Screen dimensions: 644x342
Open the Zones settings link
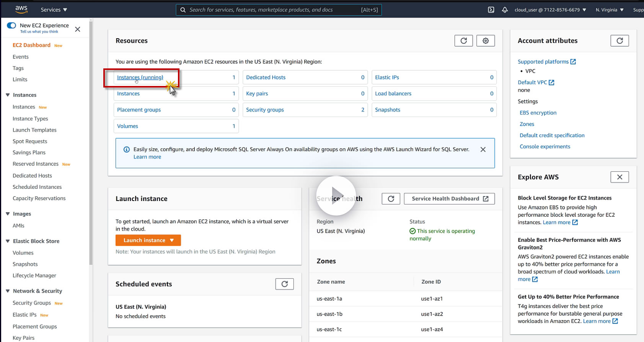[x=527, y=124]
